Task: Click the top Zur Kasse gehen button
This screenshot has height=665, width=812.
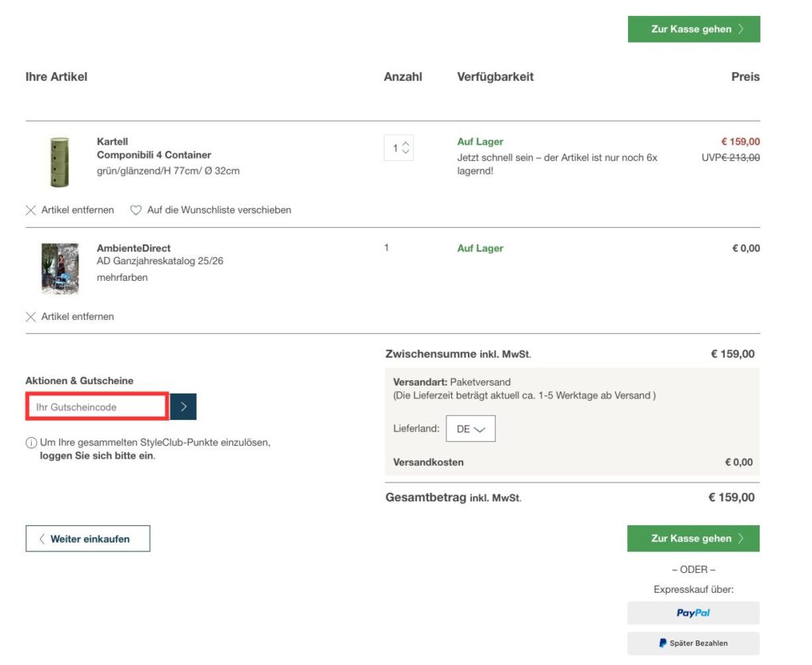Action: (x=693, y=29)
